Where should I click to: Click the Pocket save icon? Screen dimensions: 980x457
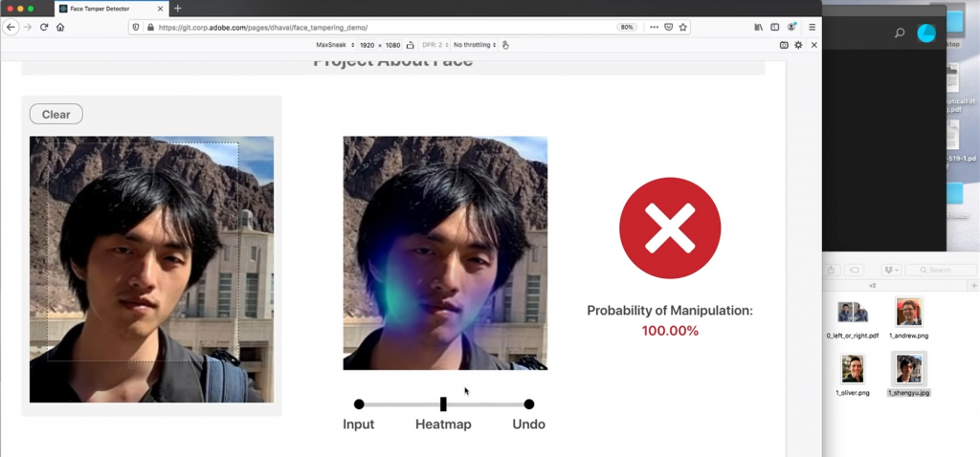point(668,28)
